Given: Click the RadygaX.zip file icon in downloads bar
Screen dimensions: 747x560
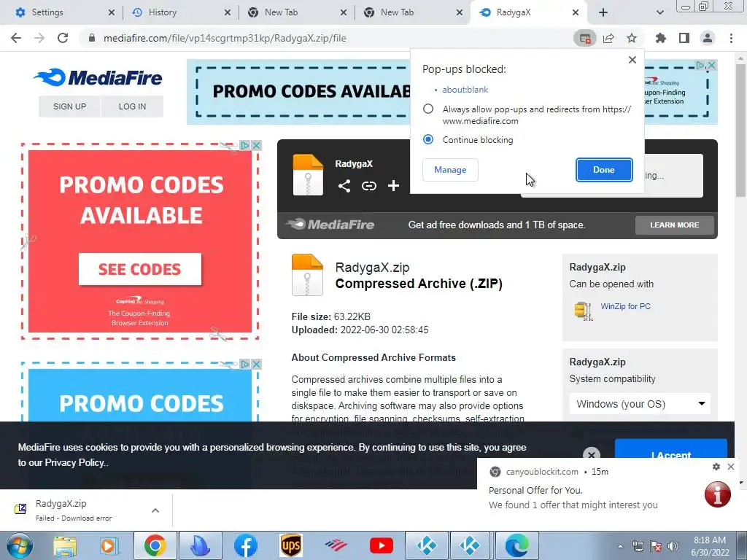Looking at the screenshot, I should point(20,509).
